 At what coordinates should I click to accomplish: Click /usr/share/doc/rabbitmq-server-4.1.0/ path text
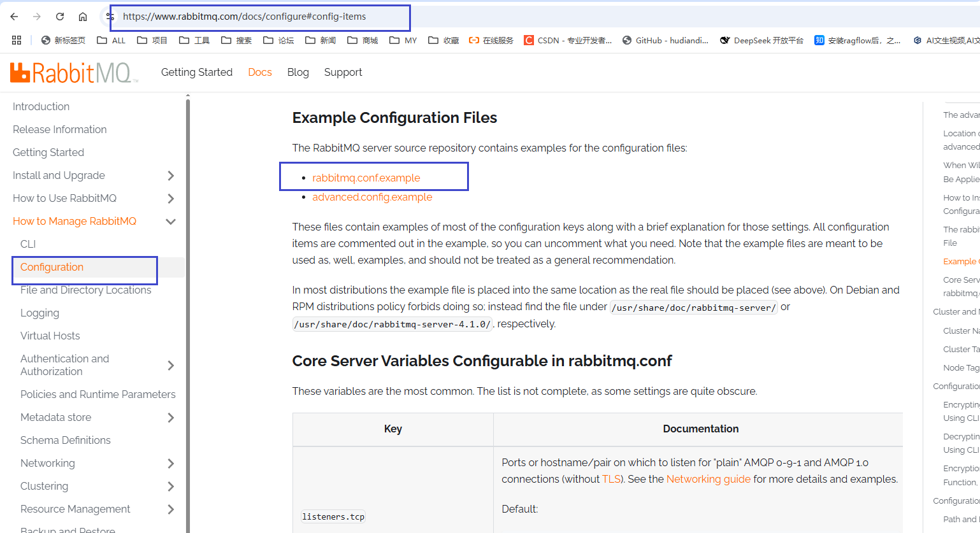pyautogui.click(x=393, y=324)
